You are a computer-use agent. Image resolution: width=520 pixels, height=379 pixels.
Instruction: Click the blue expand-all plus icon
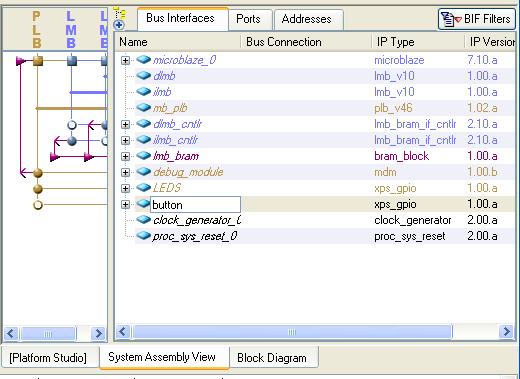(x=119, y=25)
